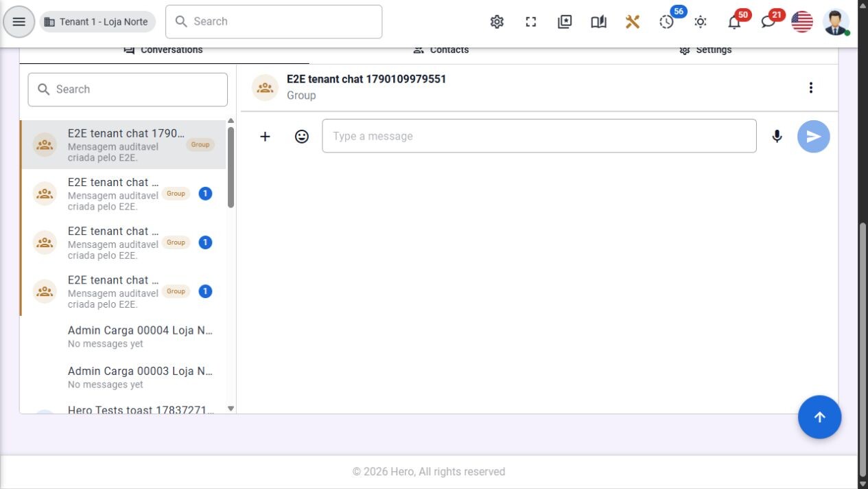Toggle fullscreen mode icon
This screenshot has width=868, height=489.
click(x=531, y=22)
